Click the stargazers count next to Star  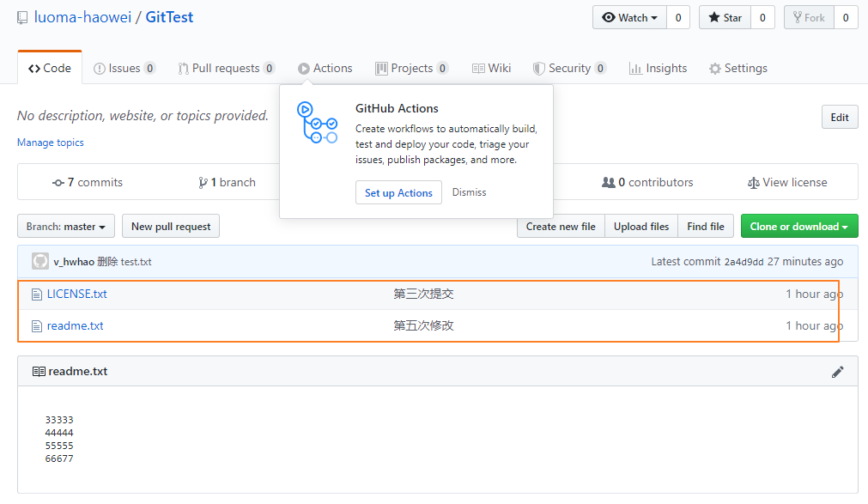(x=762, y=18)
